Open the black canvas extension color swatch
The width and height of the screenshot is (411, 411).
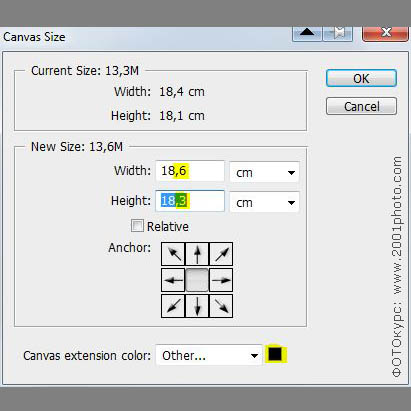(x=275, y=354)
